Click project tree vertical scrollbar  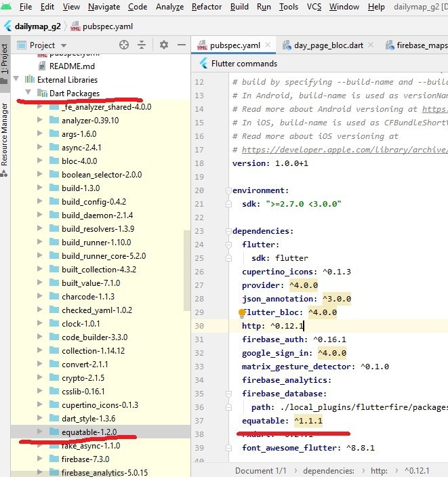[186, 271]
